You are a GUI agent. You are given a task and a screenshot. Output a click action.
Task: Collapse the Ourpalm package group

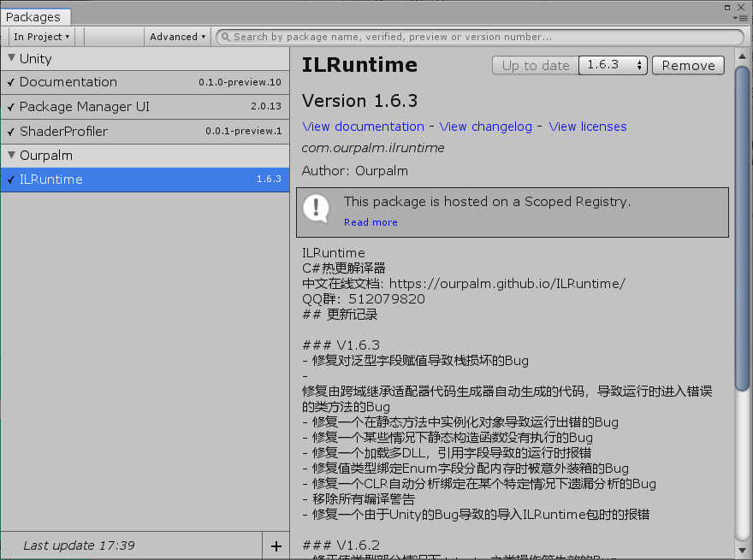click(11, 155)
